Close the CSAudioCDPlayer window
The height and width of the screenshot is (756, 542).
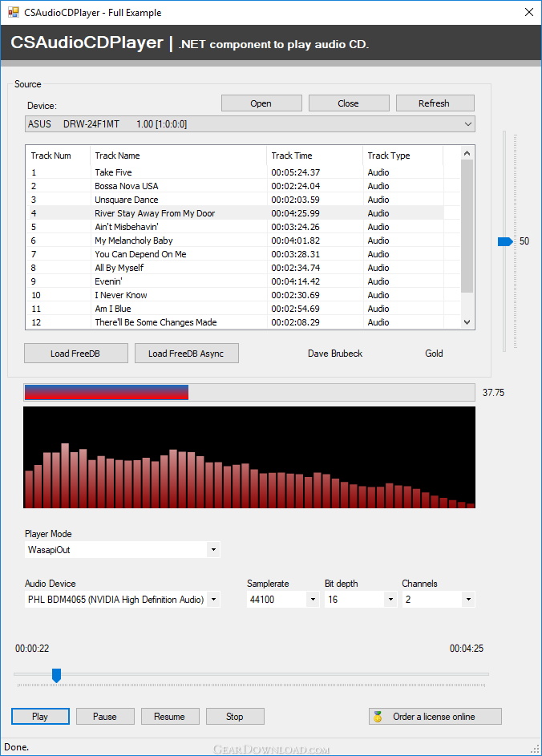point(529,13)
